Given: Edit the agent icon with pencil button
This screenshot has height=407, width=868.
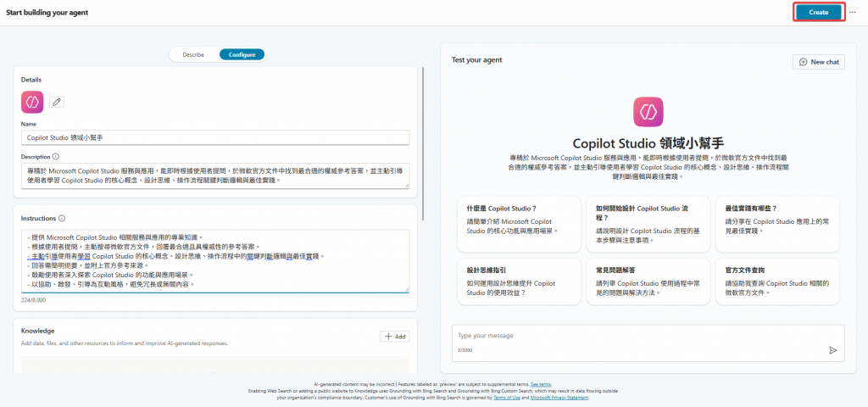Looking at the screenshot, I should (57, 102).
